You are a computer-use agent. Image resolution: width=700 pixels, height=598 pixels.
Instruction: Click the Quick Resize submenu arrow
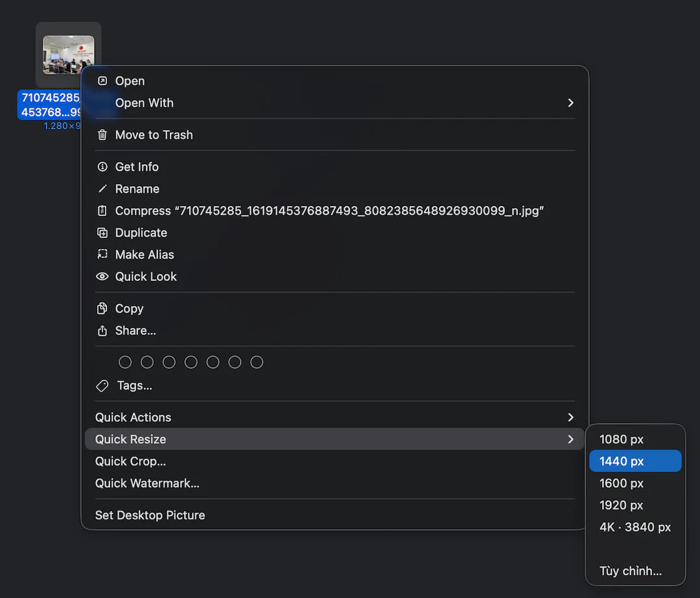pyautogui.click(x=570, y=439)
